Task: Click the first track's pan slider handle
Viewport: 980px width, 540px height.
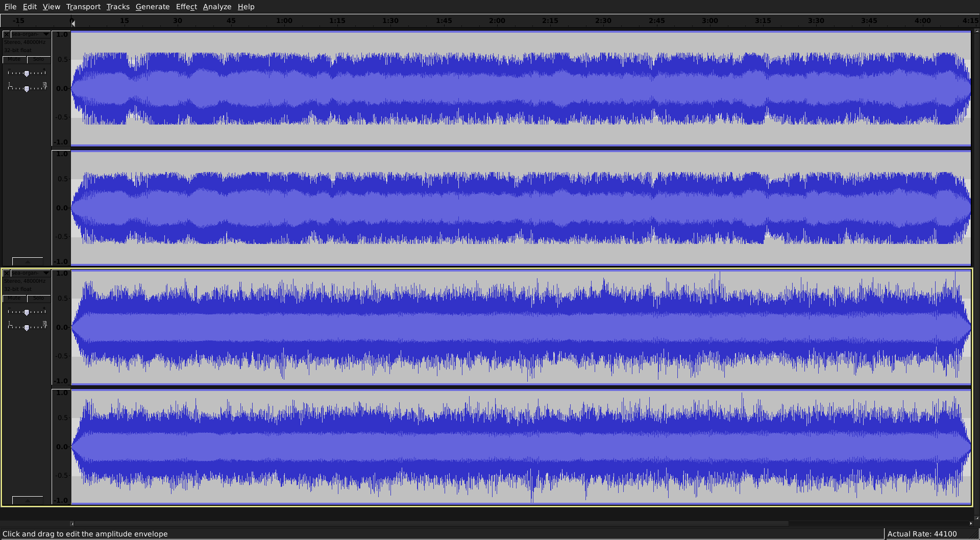Action: [27, 89]
